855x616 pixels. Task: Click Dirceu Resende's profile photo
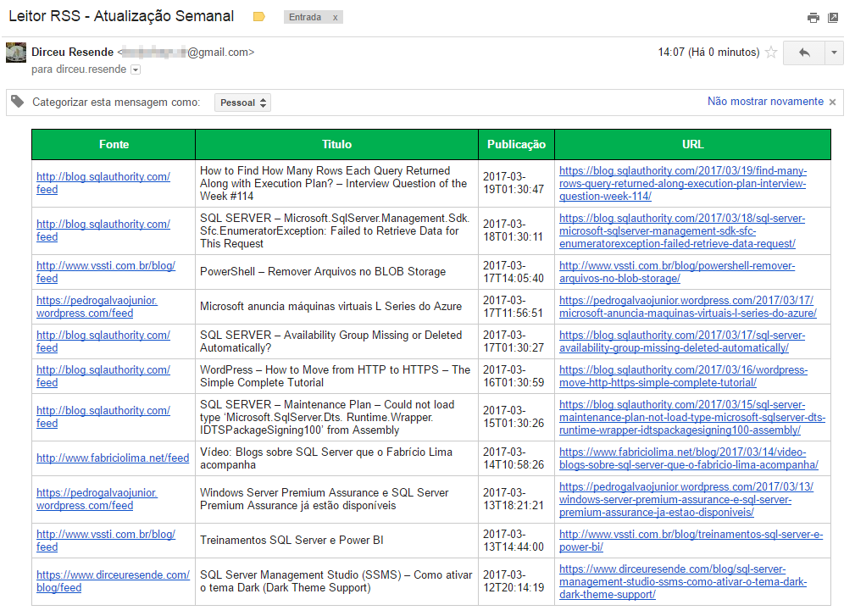[16, 53]
